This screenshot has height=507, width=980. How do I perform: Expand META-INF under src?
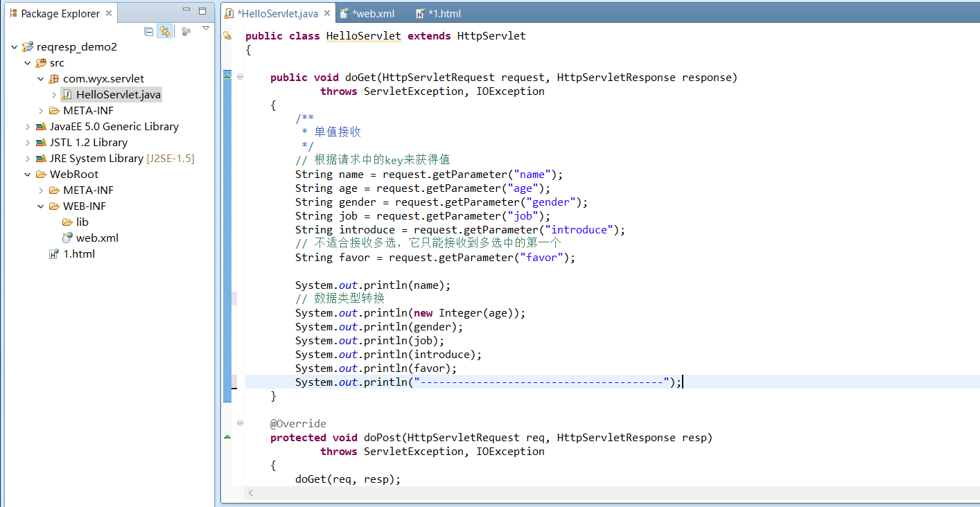tap(41, 111)
